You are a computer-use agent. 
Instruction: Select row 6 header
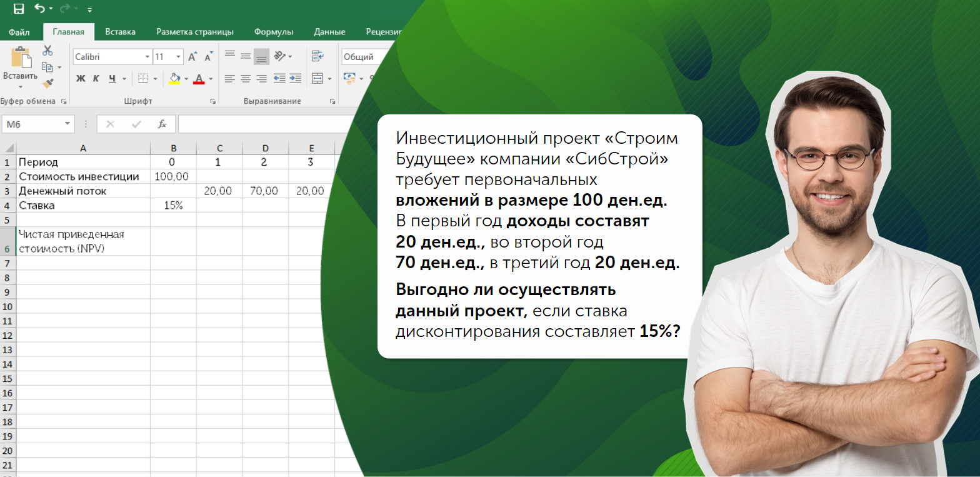[x=7, y=241]
